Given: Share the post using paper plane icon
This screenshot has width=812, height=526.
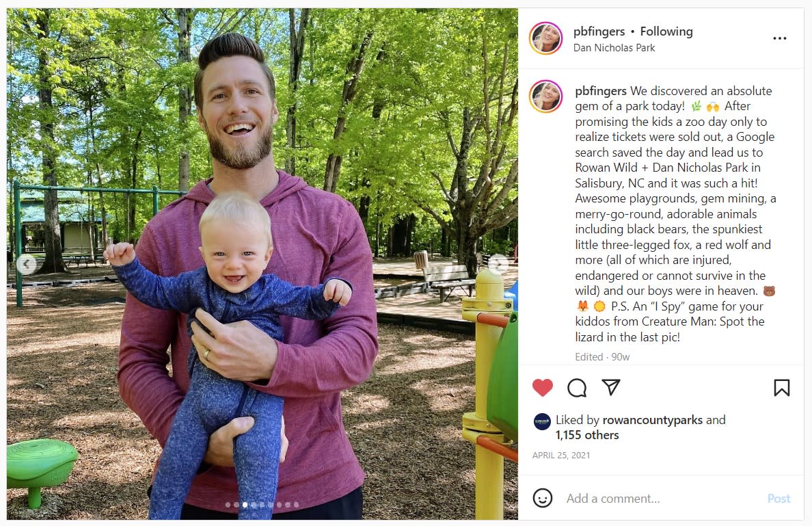Looking at the screenshot, I should coord(611,387).
